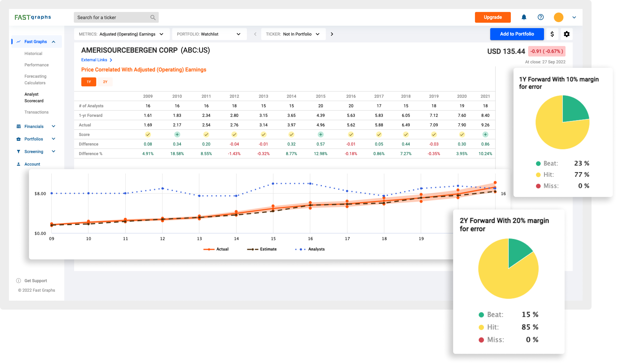Click the Screening funnel icon

coord(18,151)
